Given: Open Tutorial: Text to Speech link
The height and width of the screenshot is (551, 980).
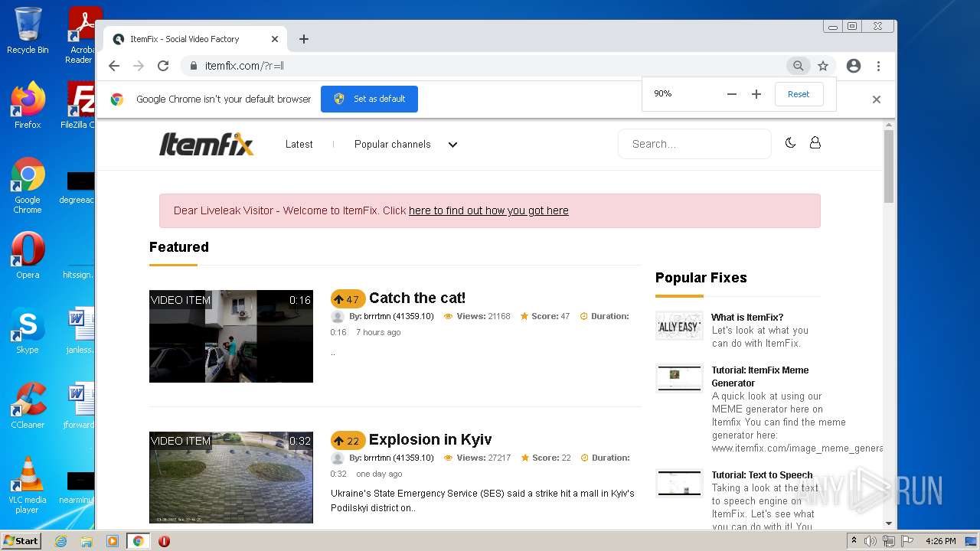Looking at the screenshot, I should (x=762, y=474).
